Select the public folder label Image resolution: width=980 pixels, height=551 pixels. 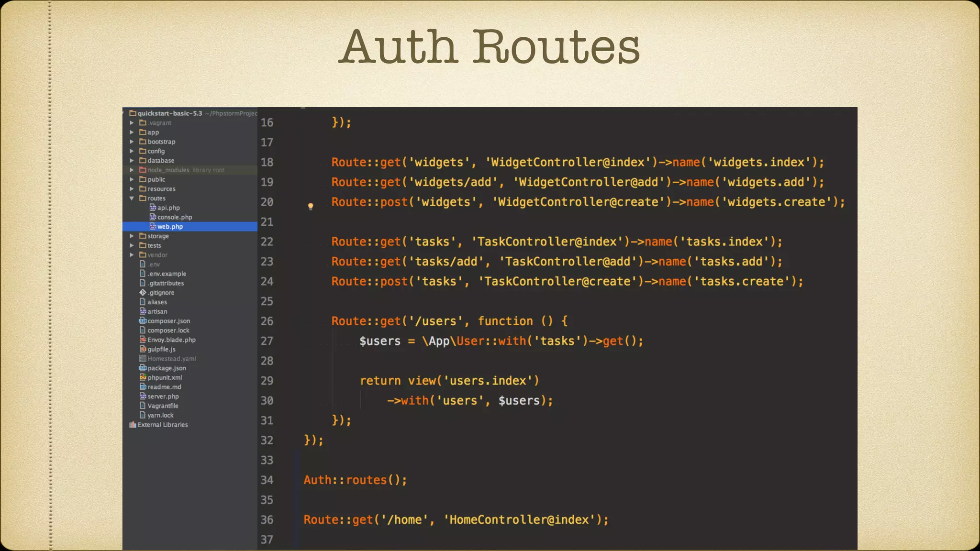coord(156,179)
